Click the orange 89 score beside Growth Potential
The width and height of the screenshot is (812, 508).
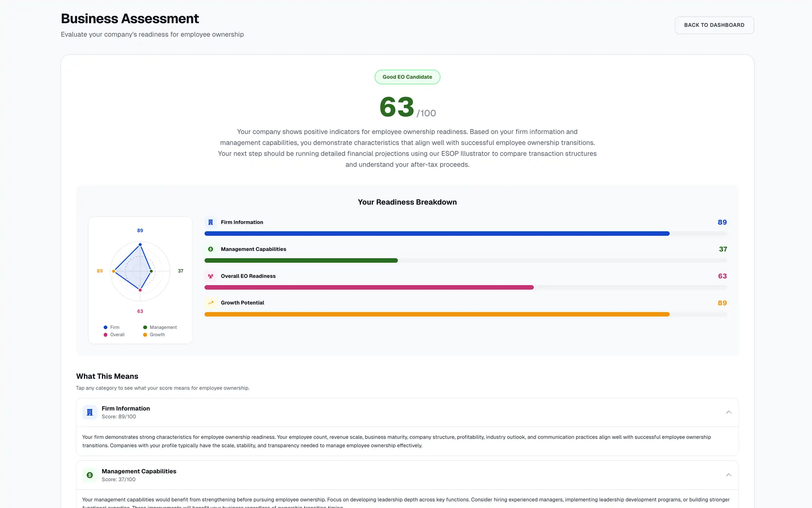[722, 303]
